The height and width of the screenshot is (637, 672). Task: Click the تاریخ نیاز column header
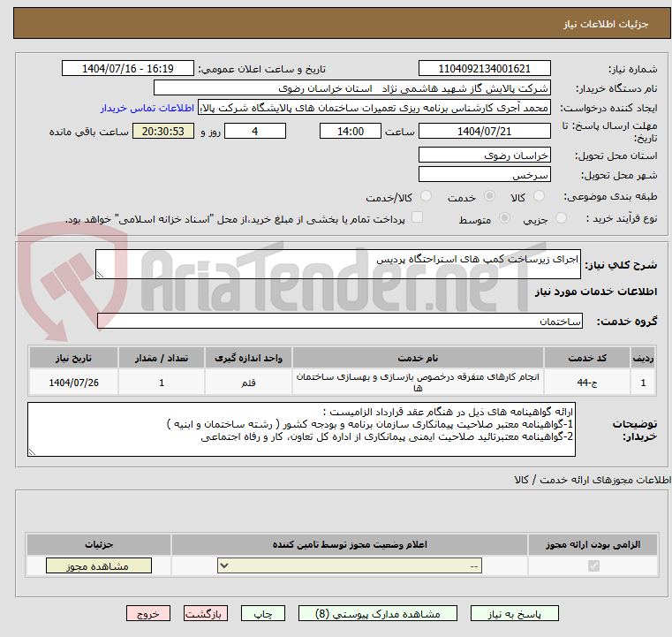click(x=73, y=358)
